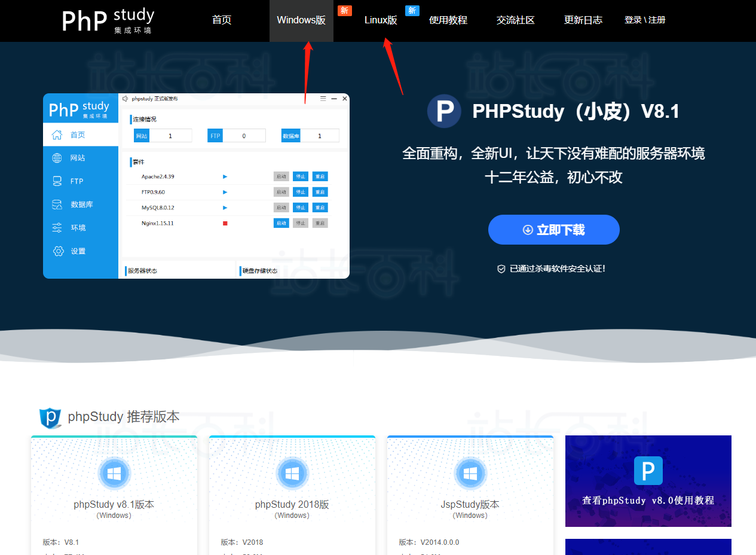The image size is (756, 555).
Task: Click the gear icon next to 设置
Action: tap(58, 251)
